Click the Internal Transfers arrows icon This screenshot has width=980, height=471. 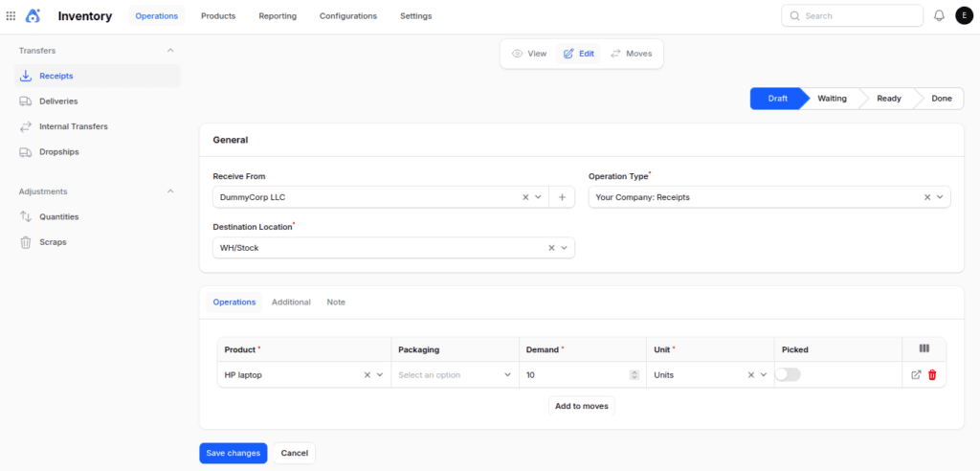[x=26, y=126]
